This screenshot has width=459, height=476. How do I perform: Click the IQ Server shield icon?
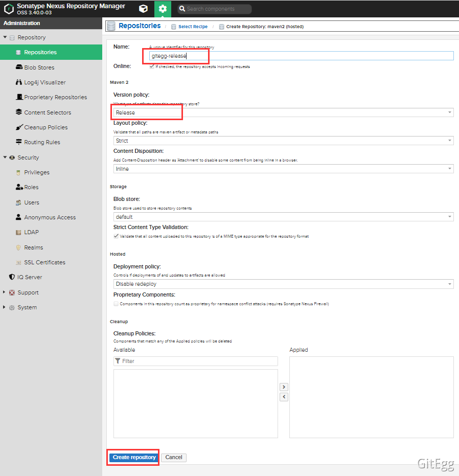pos(12,277)
